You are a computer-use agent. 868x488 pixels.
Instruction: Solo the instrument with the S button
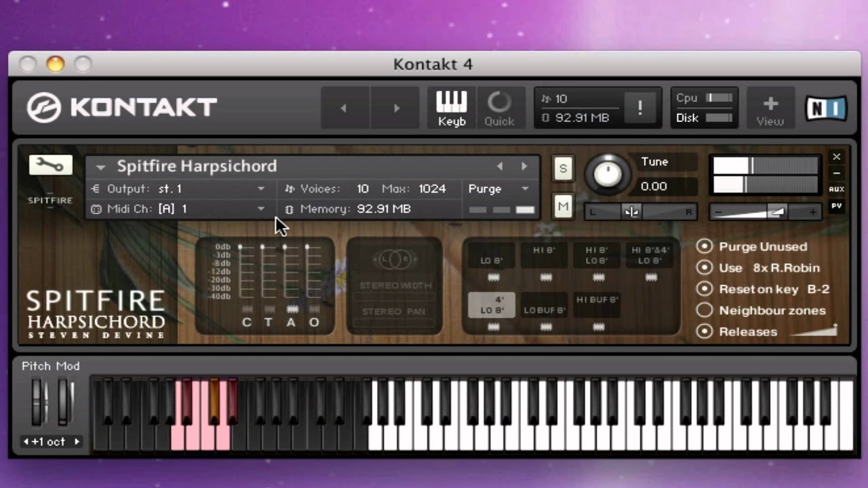563,169
